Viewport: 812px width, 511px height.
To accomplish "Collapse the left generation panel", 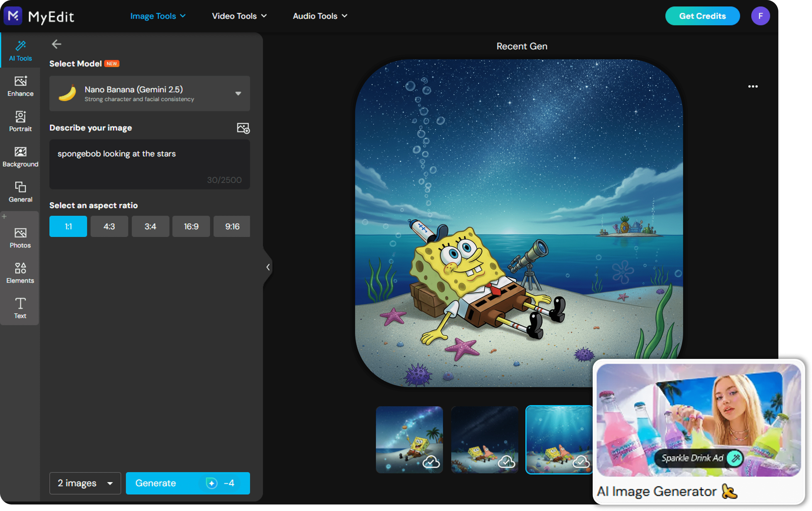I will (268, 267).
